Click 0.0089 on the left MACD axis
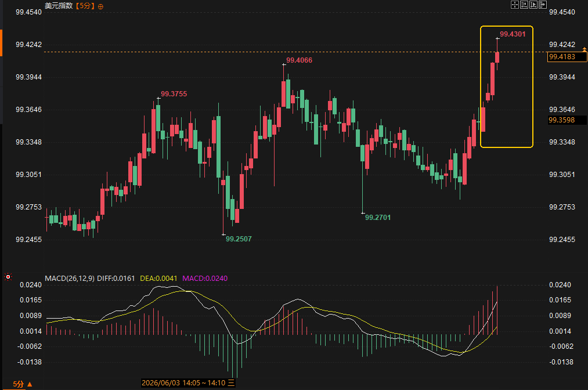Screen dimensions: 588x390 [x=31, y=316]
